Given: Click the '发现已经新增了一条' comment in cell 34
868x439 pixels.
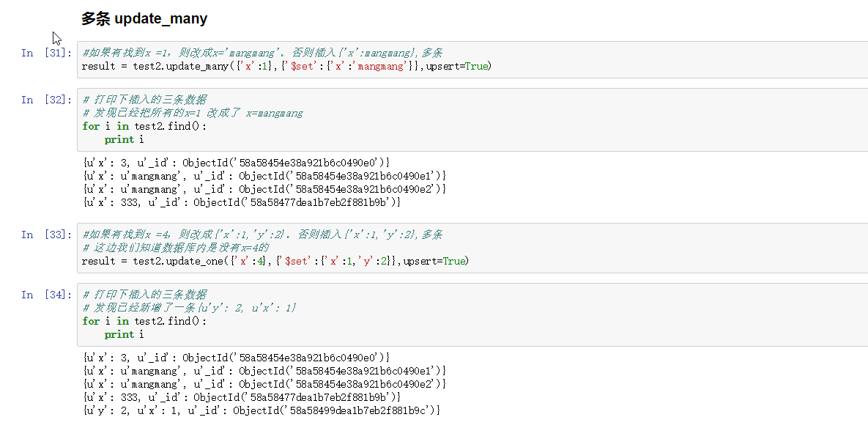Looking at the screenshot, I should (x=189, y=308).
